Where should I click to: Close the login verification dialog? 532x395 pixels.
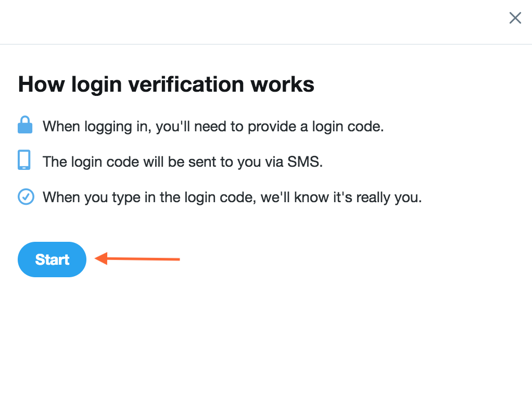click(515, 18)
